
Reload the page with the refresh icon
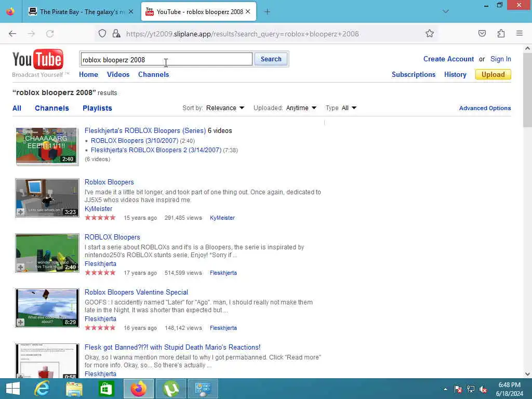coord(50,34)
